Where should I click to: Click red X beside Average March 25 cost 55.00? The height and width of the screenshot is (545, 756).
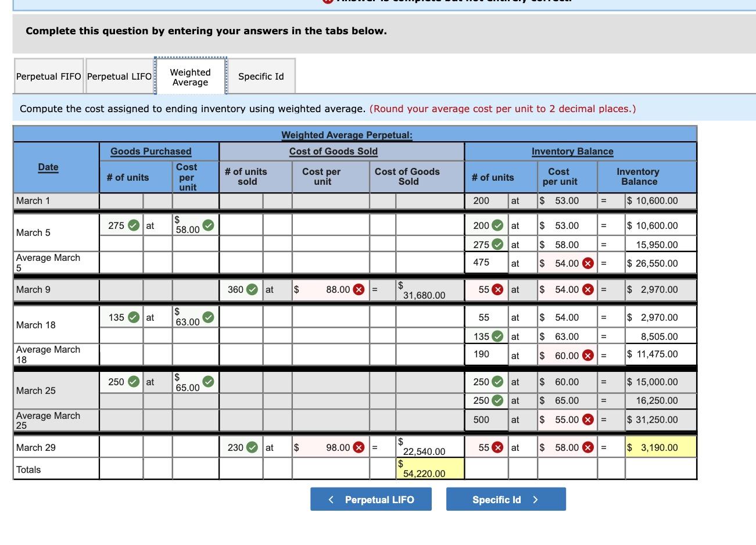588,419
